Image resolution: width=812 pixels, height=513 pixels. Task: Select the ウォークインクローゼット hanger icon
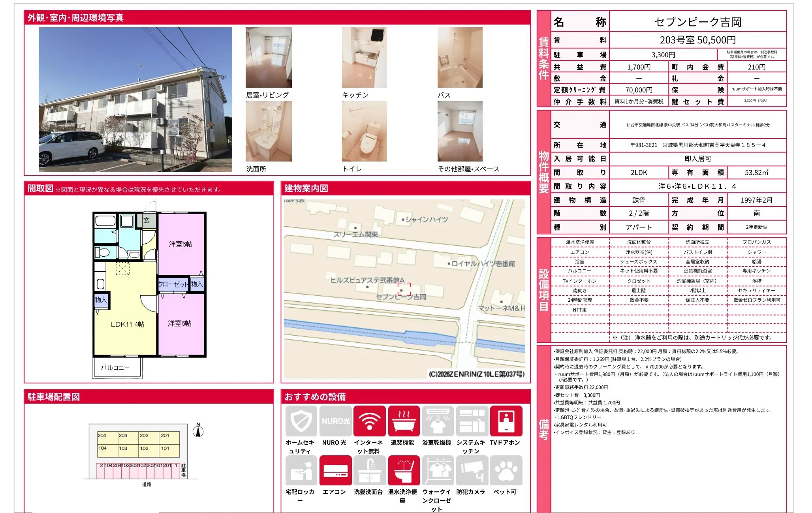[x=438, y=470]
